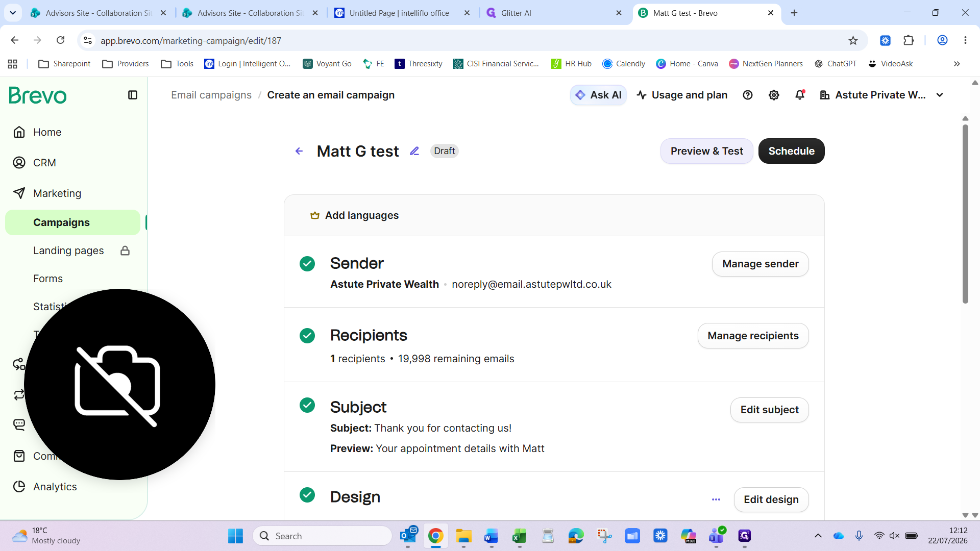
Task: Open Providers bookmark folder
Action: tap(126, 64)
